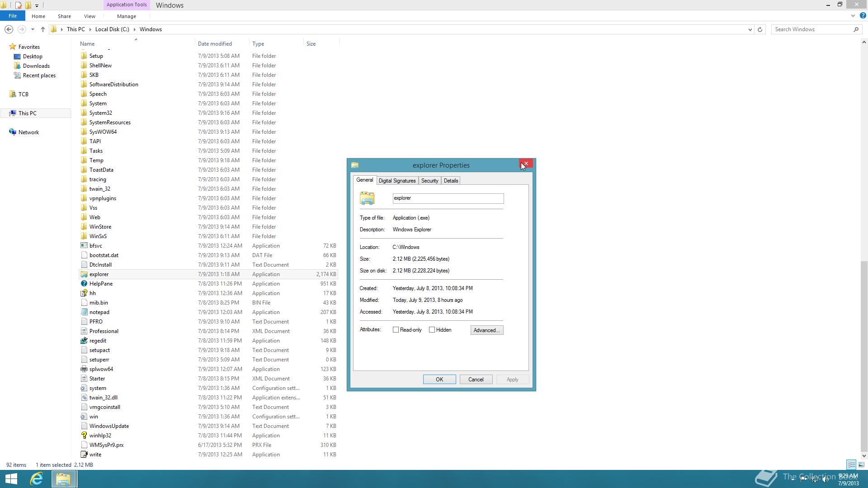Viewport: 868px width, 488px height.
Task: Switch to the Digital Signatures tab
Action: (x=397, y=181)
